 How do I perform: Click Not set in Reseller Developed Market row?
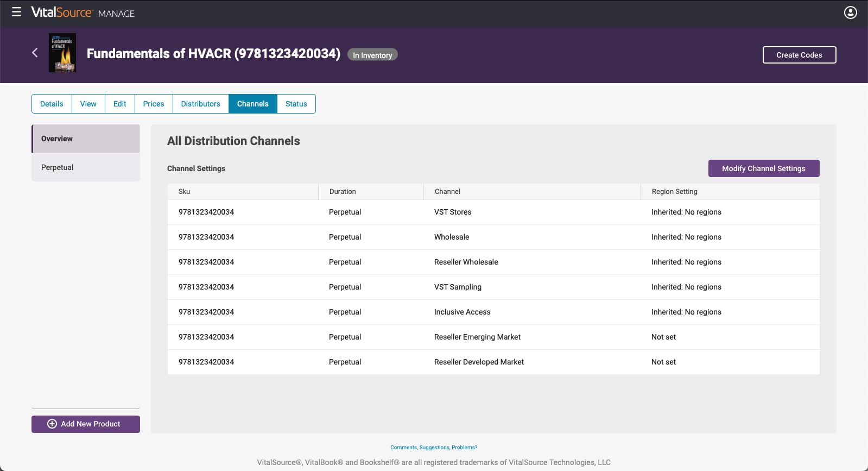tap(663, 362)
